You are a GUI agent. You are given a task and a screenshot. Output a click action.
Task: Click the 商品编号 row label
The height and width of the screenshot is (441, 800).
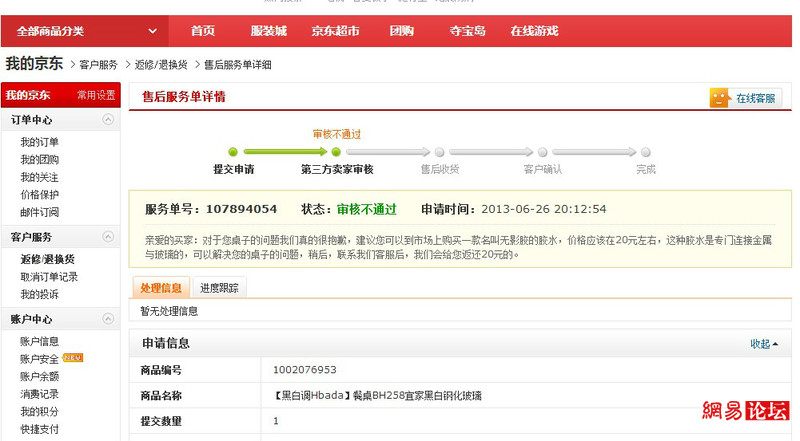pos(161,370)
